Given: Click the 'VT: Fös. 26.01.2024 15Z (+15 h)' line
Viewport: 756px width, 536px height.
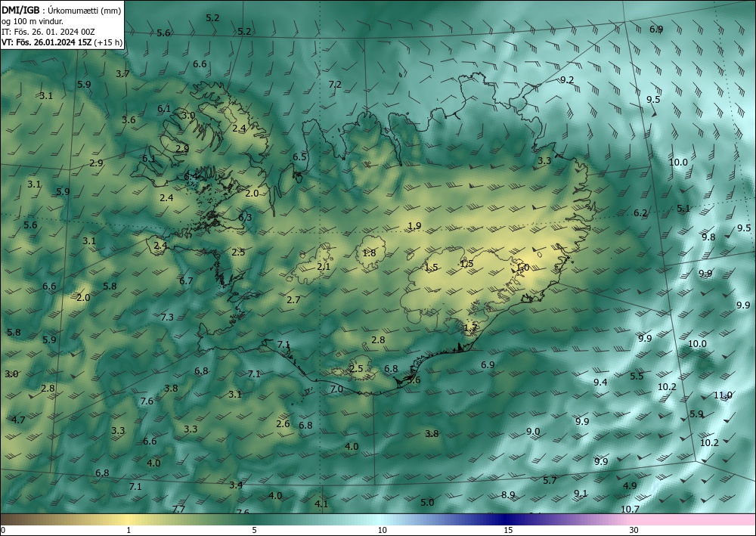Looking at the screenshot, I should click(62, 42).
